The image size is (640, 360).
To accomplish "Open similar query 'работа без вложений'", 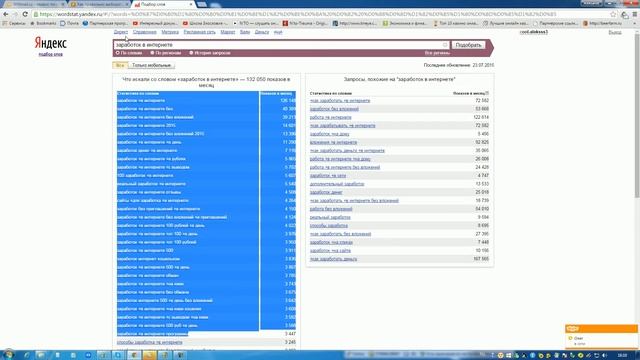I will coord(331,209).
